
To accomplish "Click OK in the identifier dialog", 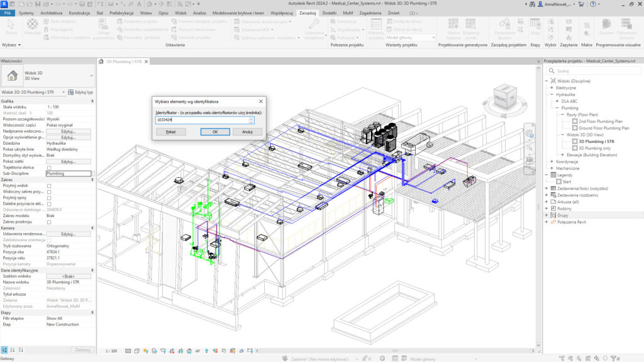I will (214, 132).
